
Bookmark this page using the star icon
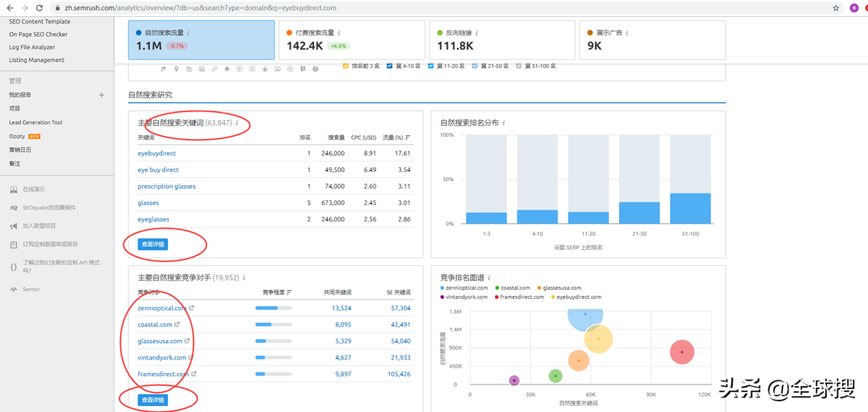coord(836,8)
